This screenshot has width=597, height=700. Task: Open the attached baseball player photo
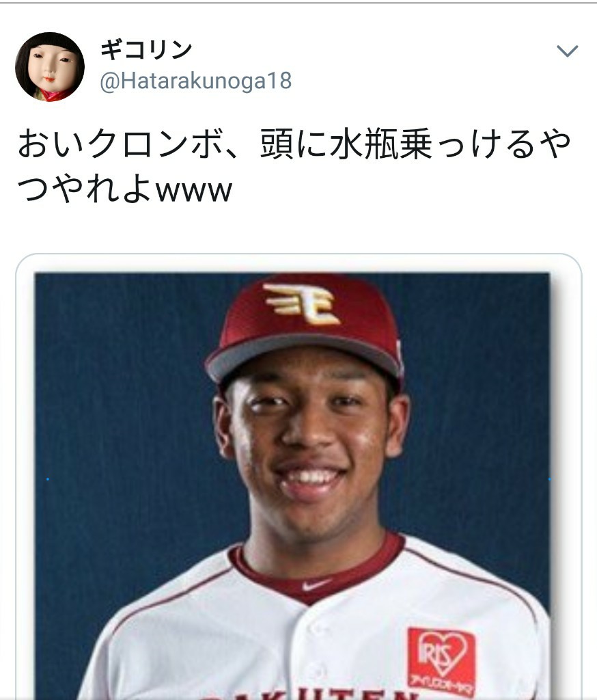pyautogui.click(x=292, y=486)
